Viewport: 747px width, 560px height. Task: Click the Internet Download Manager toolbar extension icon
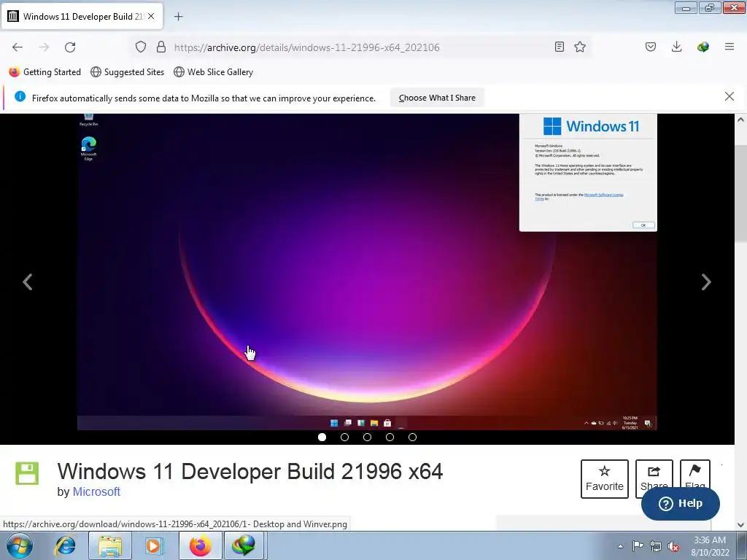(x=703, y=47)
